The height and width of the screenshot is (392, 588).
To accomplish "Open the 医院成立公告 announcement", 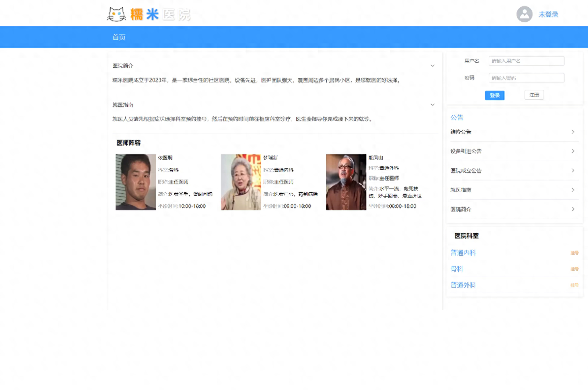I will 466,171.
